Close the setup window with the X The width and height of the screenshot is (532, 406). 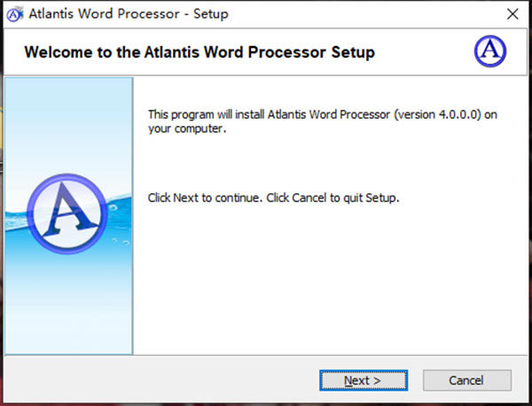(512, 14)
